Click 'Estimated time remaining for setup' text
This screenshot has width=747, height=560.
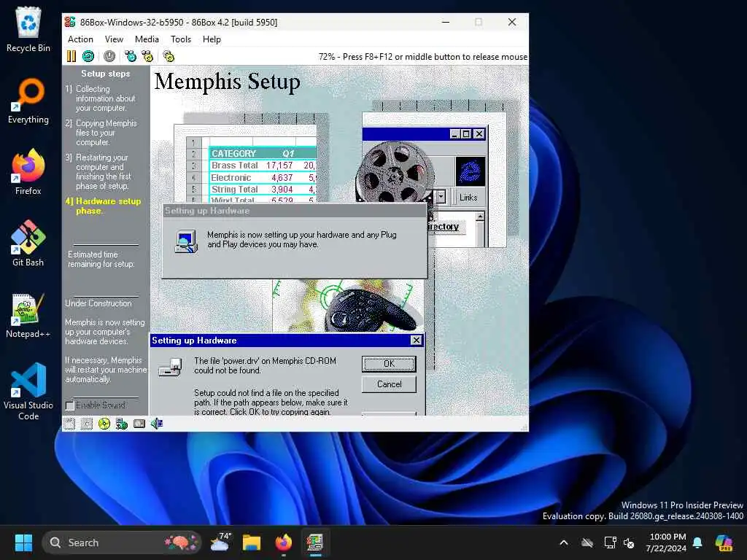tap(101, 259)
